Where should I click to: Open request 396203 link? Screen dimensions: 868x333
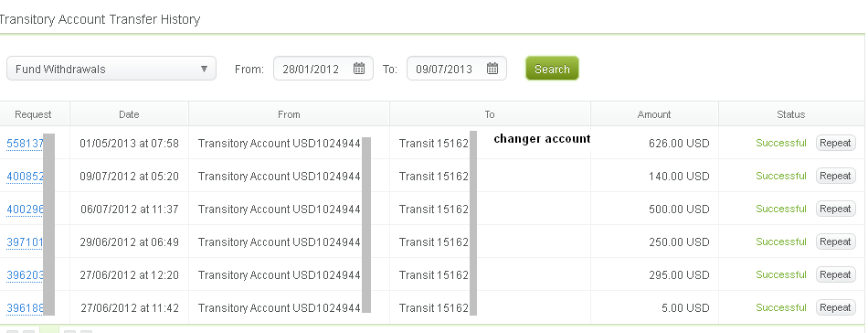point(25,274)
